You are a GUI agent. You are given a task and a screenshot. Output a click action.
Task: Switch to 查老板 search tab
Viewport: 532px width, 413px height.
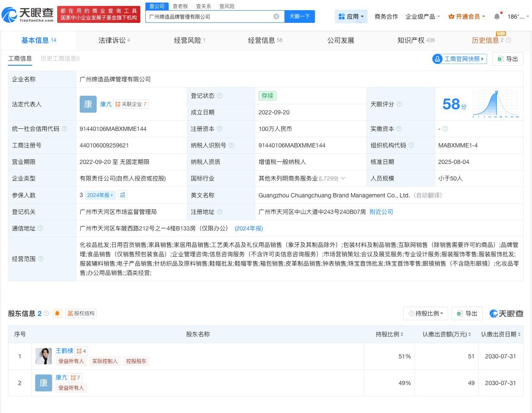click(x=180, y=6)
